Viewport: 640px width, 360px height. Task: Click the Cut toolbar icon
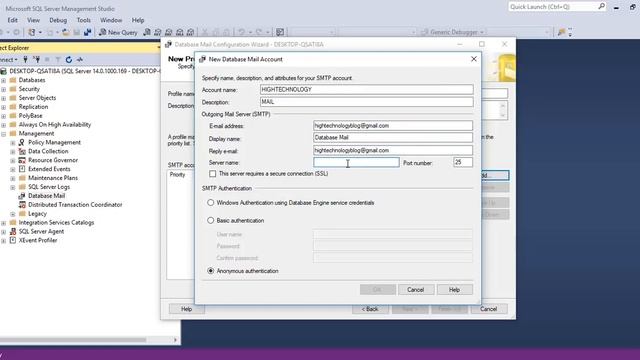[205, 32]
